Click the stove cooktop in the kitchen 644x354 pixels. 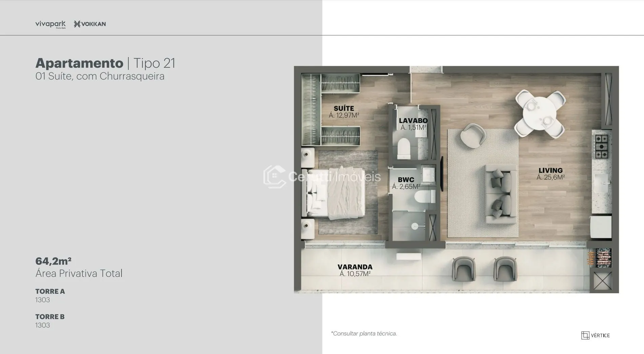pyautogui.click(x=602, y=147)
